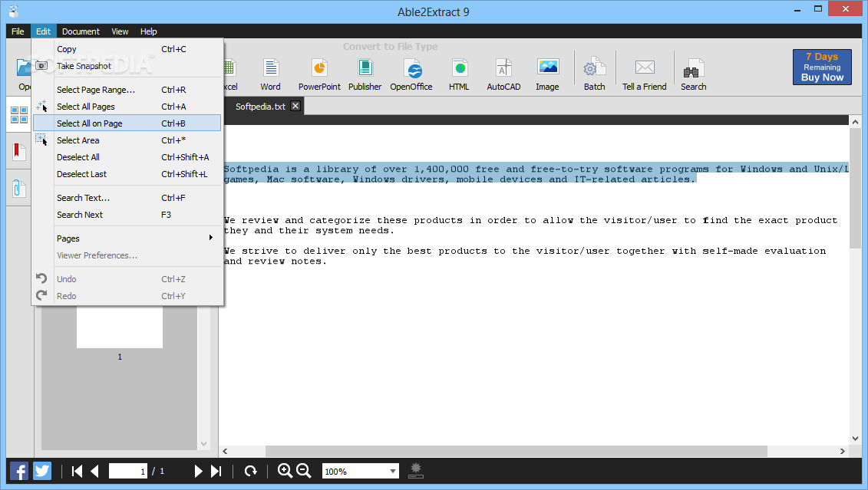868x490 pixels.
Task: Click the current page number field
Action: click(x=128, y=471)
